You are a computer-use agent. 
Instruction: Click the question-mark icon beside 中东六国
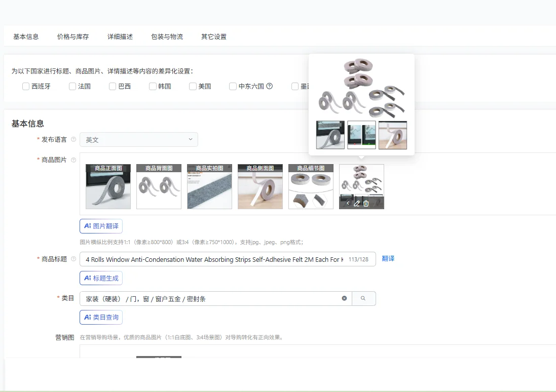click(x=270, y=86)
